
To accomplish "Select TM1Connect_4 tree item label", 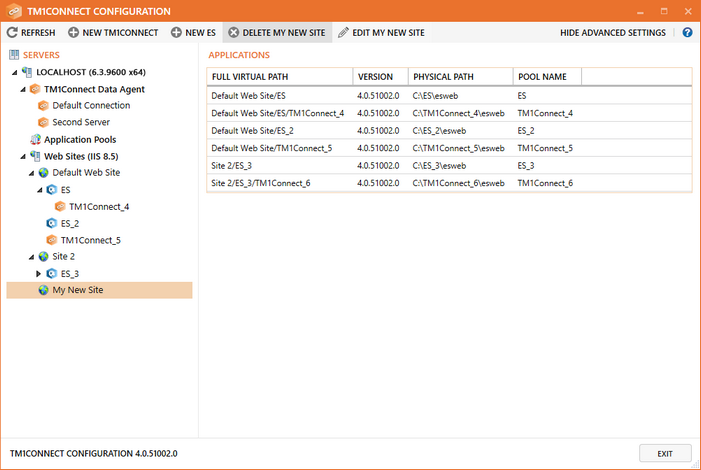I will click(x=99, y=207).
